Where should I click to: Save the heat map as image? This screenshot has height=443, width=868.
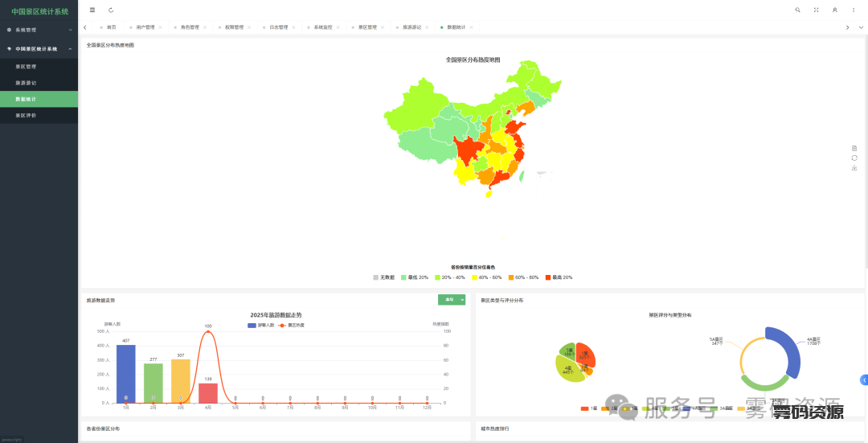[854, 168]
